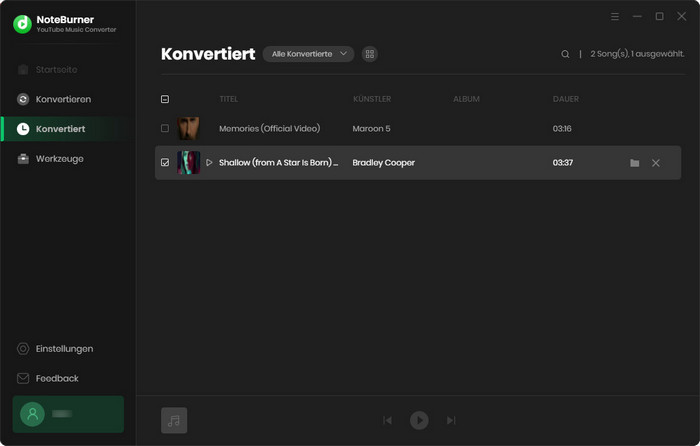
Task: Skip to the next track
Action: [451, 420]
